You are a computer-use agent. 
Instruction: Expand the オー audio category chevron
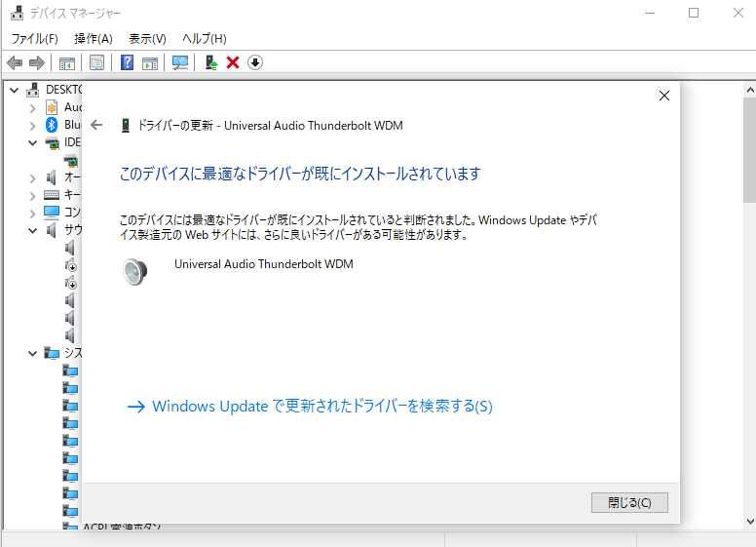click(32, 178)
